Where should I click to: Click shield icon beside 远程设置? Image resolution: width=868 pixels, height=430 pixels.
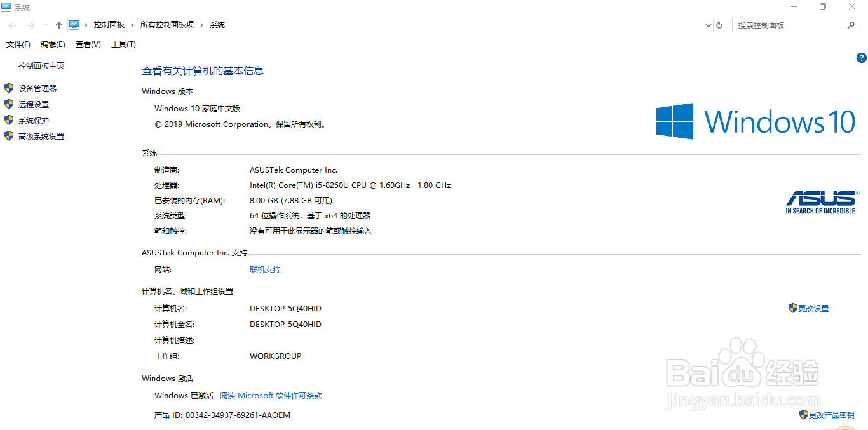(x=9, y=104)
